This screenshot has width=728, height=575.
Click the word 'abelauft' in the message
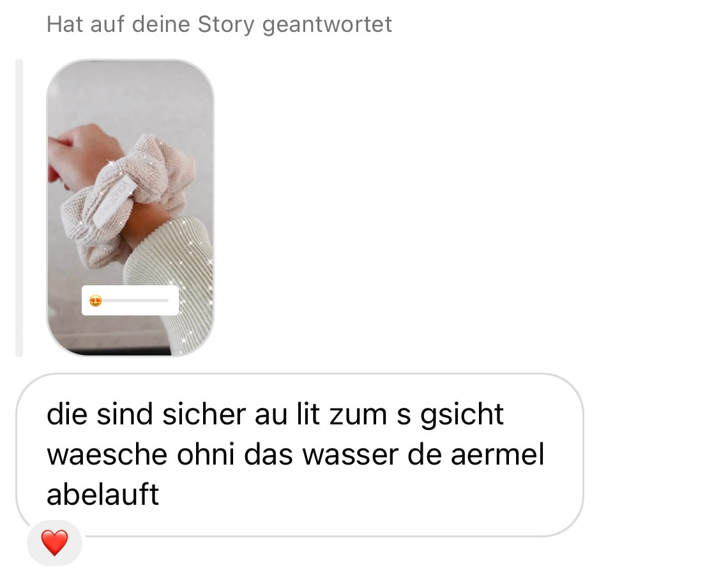[103, 494]
